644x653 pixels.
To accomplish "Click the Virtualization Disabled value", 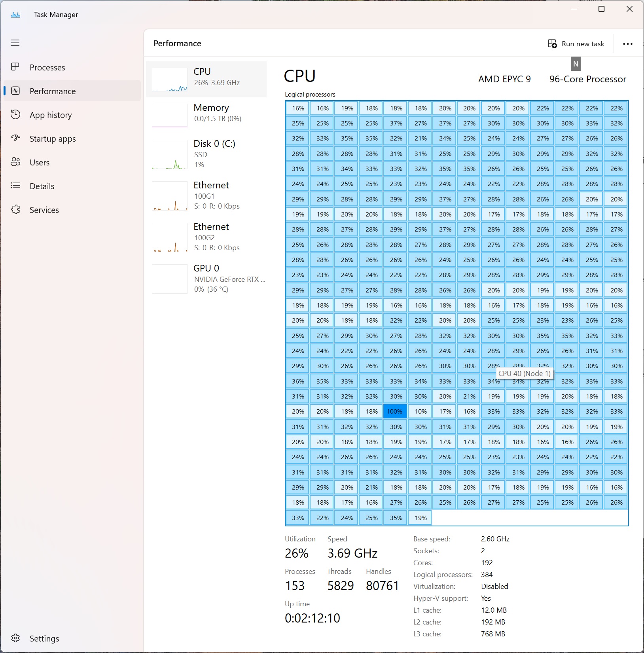I will 494,587.
